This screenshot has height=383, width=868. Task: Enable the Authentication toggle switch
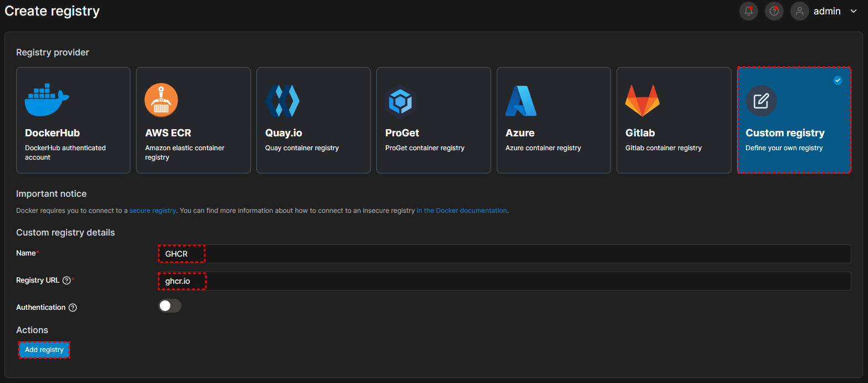[x=170, y=306]
